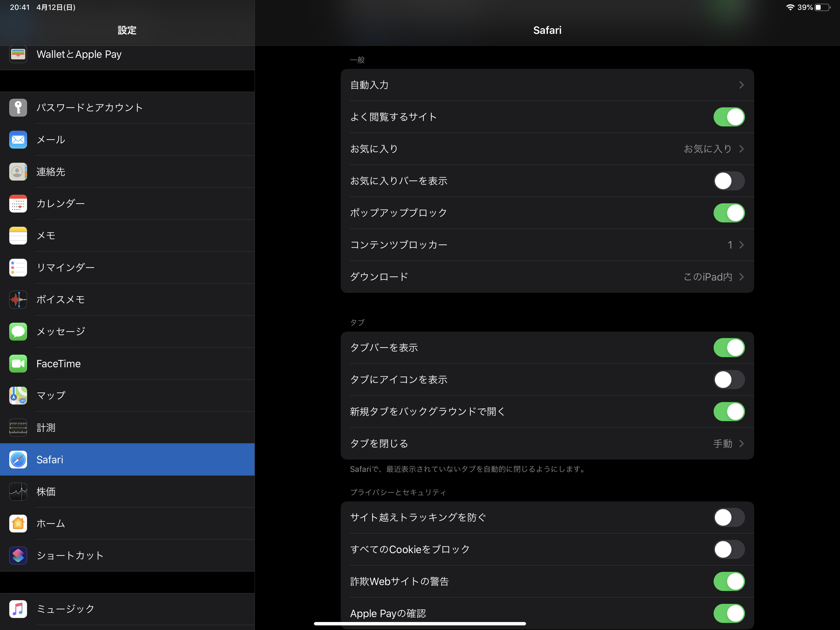
Task: Tap the Notes (メモ) icon
Action: click(18, 236)
